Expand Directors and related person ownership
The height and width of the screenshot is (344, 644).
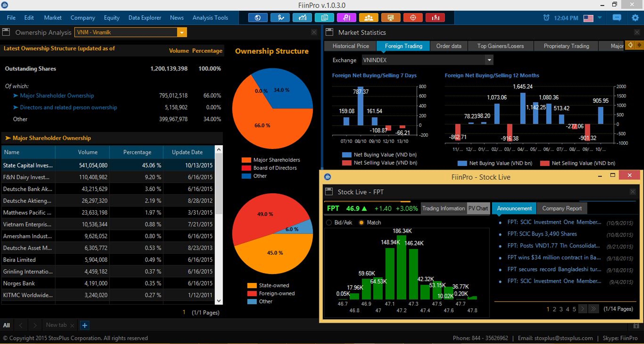68,107
